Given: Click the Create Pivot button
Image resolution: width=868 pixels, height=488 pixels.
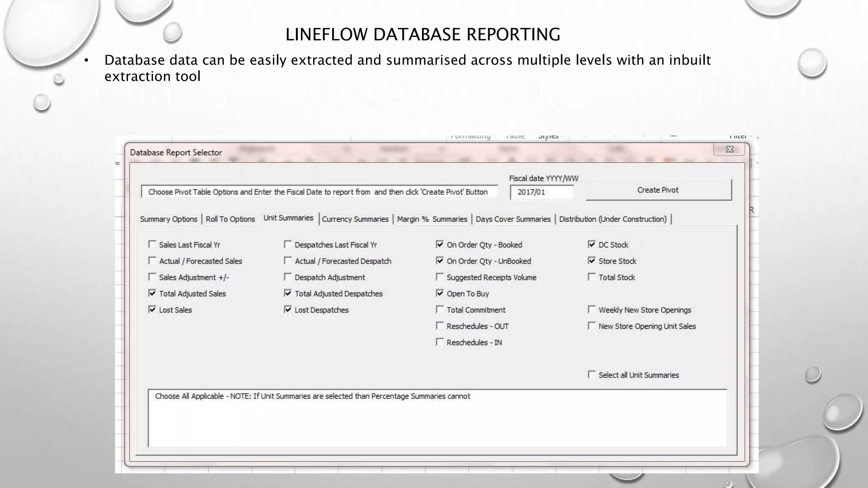Looking at the screenshot, I should 658,190.
